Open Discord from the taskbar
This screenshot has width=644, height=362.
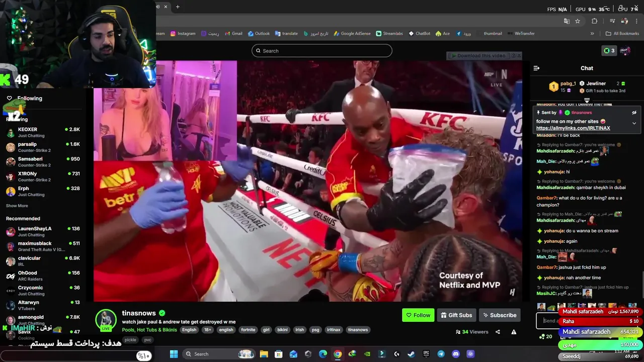pos(456,354)
